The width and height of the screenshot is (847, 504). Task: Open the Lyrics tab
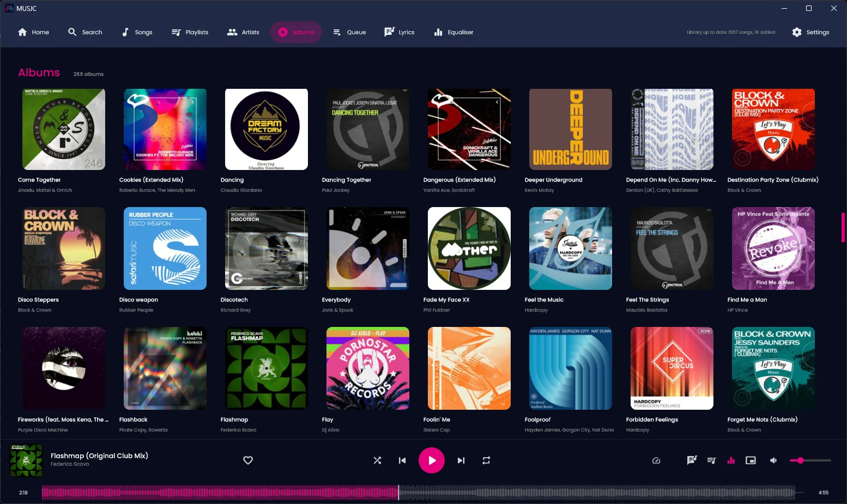coord(400,32)
